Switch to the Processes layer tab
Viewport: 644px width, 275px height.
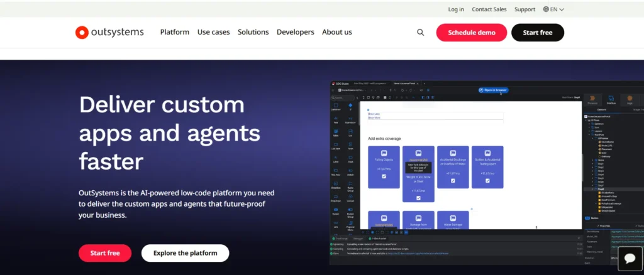coord(592,100)
